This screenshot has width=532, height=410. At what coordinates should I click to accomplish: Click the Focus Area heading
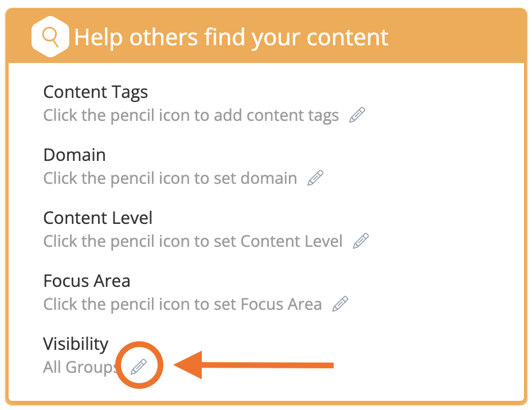tap(87, 281)
